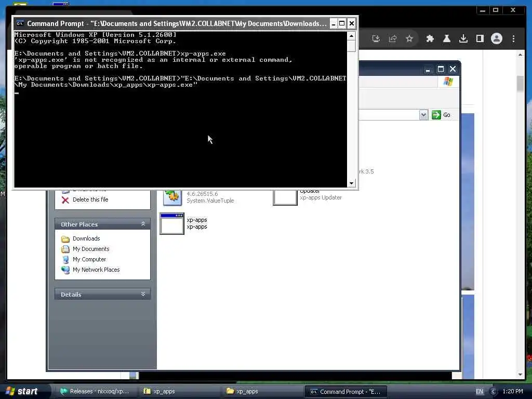532x399 pixels.
Task: Click Windows flag logo in Explorer window
Action: (x=448, y=82)
